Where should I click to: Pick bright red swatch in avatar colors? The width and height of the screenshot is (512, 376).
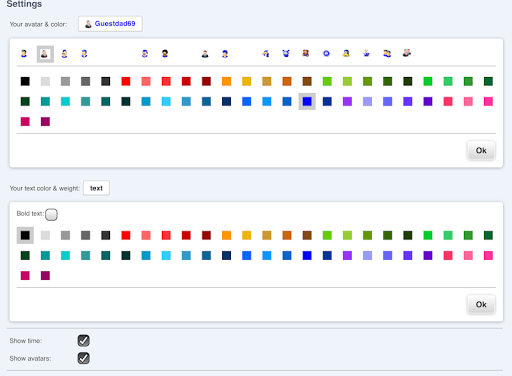[126, 81]
